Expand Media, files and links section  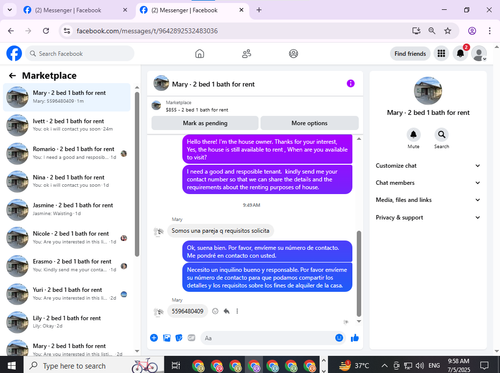tap(428, 200)
